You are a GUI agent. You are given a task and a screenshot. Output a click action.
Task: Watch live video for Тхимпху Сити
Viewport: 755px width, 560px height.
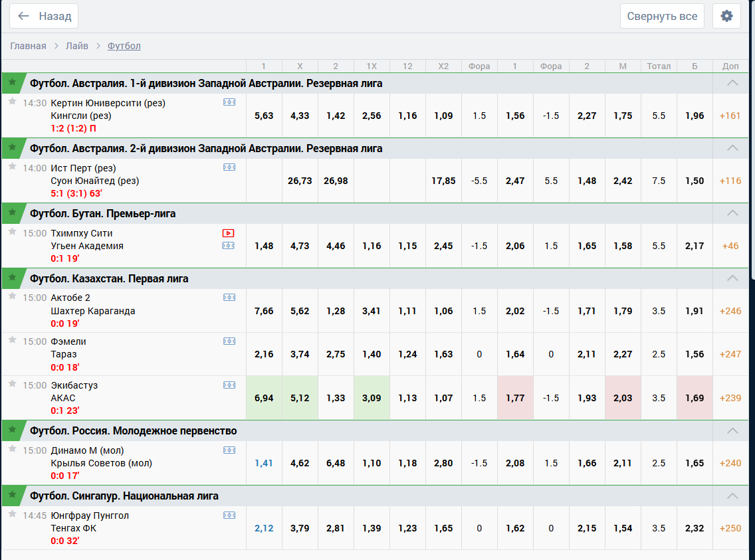228,233
